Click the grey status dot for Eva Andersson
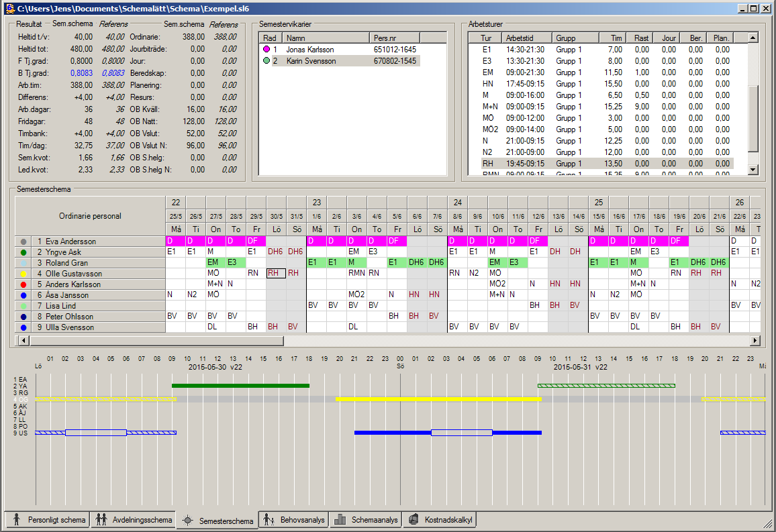 click(x=23, y=242)
